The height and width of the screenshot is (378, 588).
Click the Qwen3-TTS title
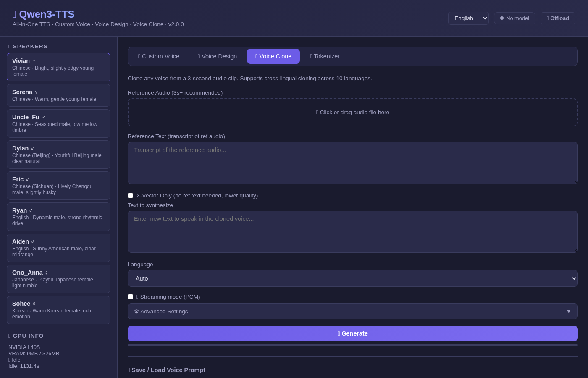tap(44, 14)
